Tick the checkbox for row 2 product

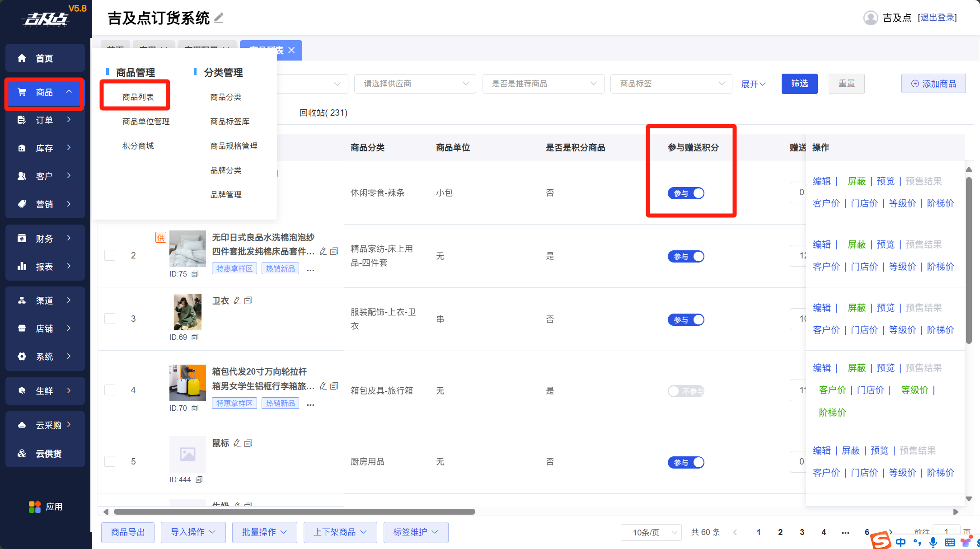(110, 255)
